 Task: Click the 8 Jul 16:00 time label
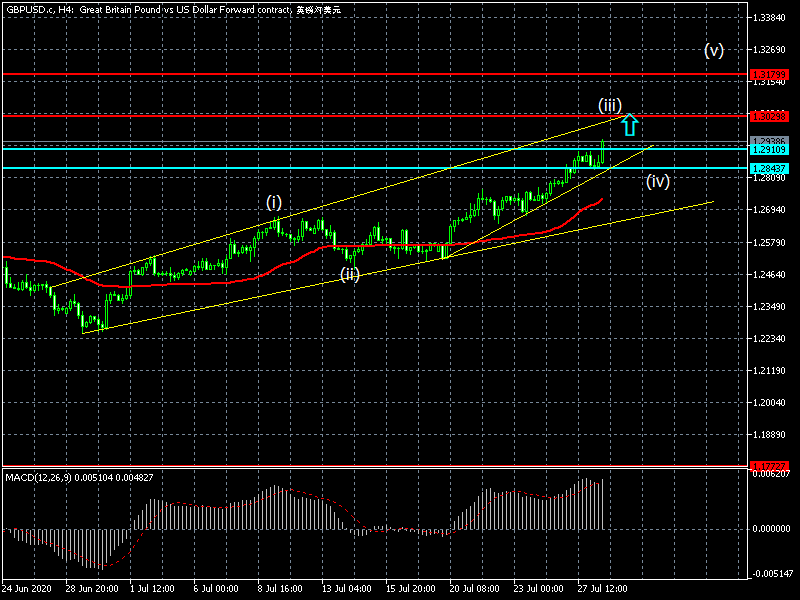coord(280,588)
